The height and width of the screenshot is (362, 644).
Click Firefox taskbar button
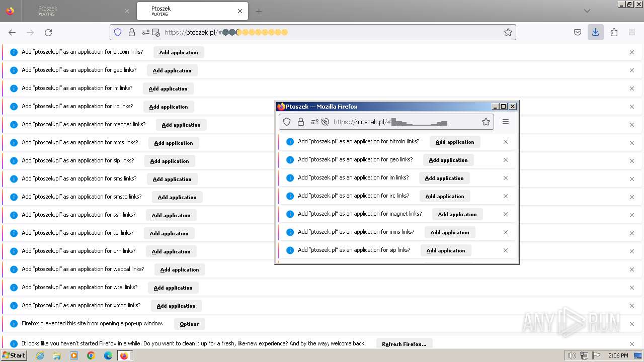(124, 355)
